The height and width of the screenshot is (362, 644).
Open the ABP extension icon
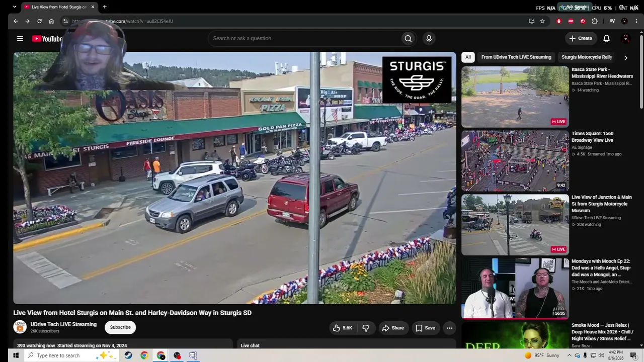(571, 21)
